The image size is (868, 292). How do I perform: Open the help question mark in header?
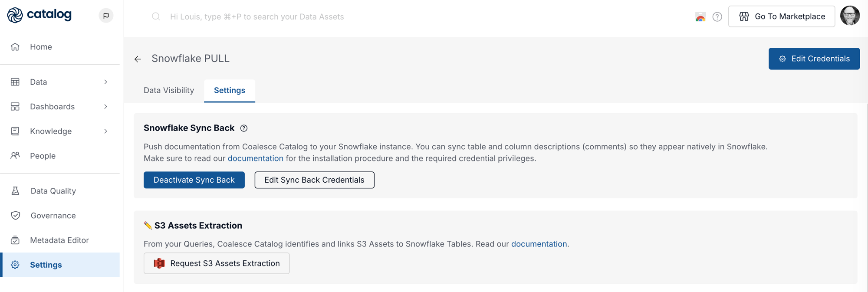click(x=717, y=17)
